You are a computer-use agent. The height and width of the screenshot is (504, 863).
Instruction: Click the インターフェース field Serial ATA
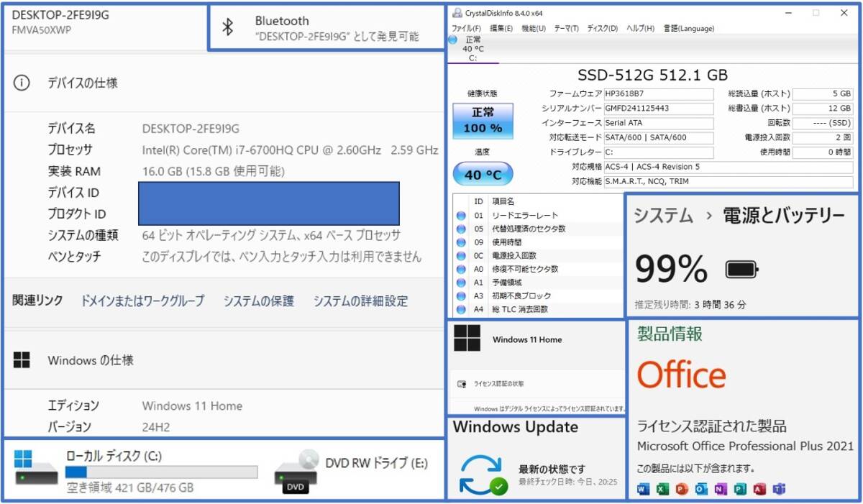click(x=659, y=123)
